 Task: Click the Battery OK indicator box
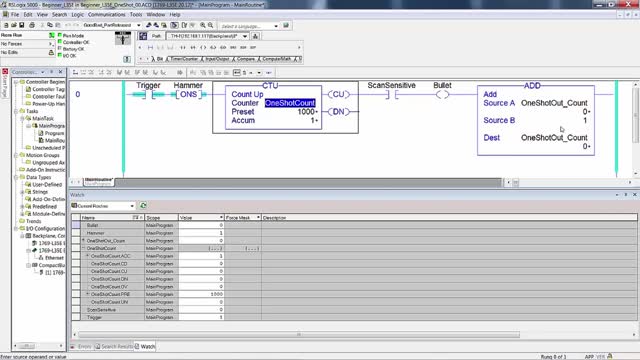pyautogui.click(x=60, y=49)
